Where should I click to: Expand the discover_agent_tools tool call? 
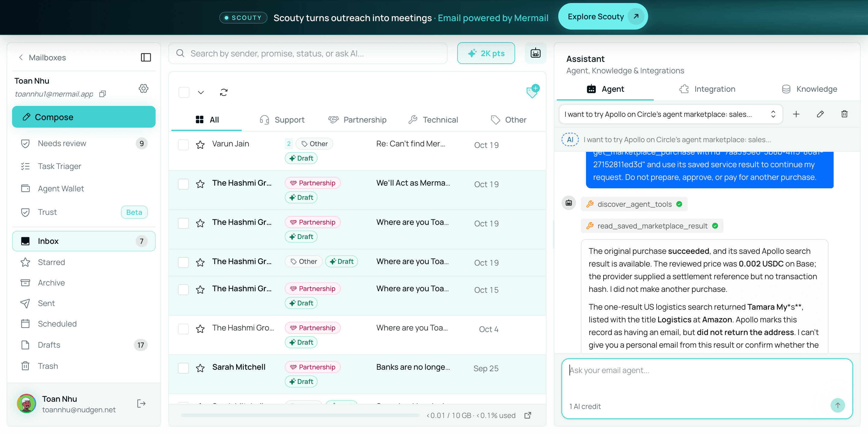(x=634, y=204)
